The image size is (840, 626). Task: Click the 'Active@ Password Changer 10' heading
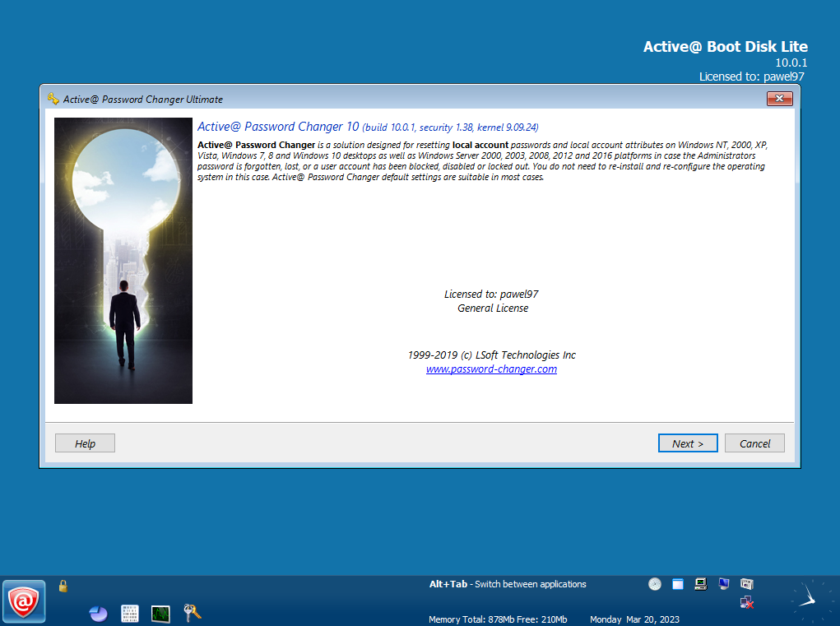[x=278, y=127]
